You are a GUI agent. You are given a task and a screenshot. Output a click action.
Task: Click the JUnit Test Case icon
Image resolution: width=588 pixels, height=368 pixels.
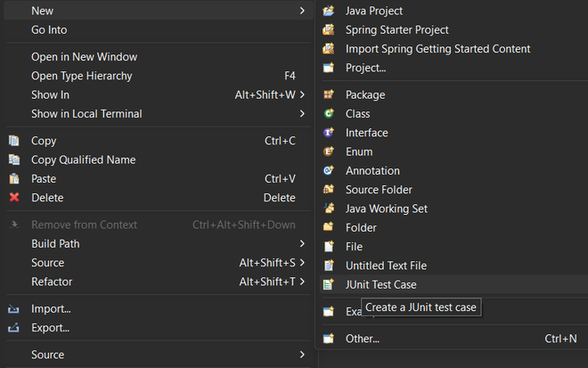coord(328,285)
